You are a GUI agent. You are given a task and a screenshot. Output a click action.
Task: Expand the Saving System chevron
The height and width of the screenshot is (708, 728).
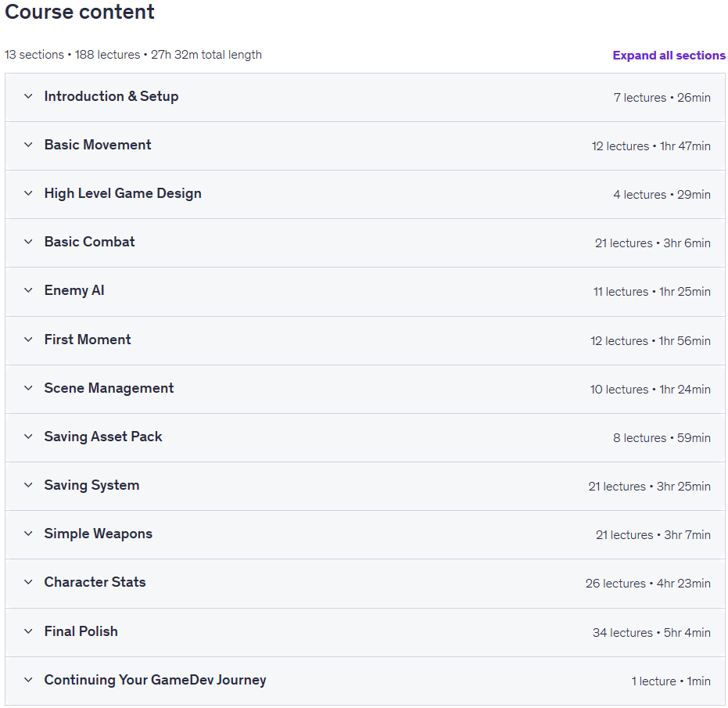(28, 485)
